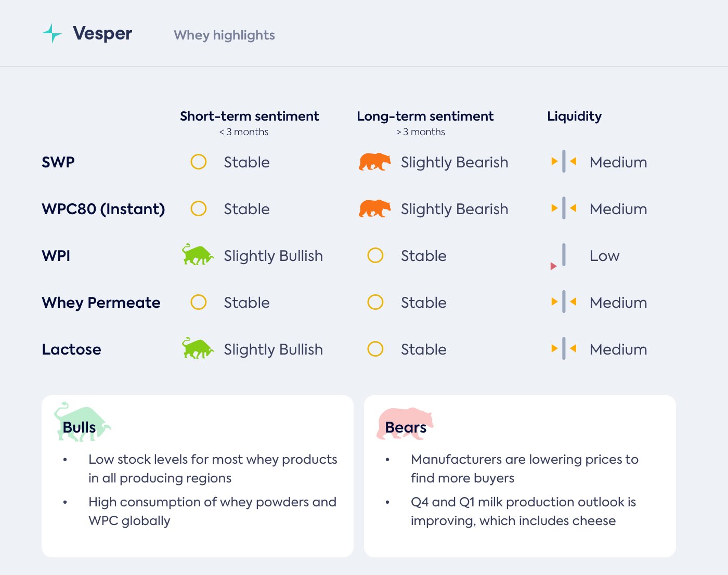Viewport: 728px width, 575px height.
Task: Click the orange bear icon for SWP
Action: (x=374, y=162)
